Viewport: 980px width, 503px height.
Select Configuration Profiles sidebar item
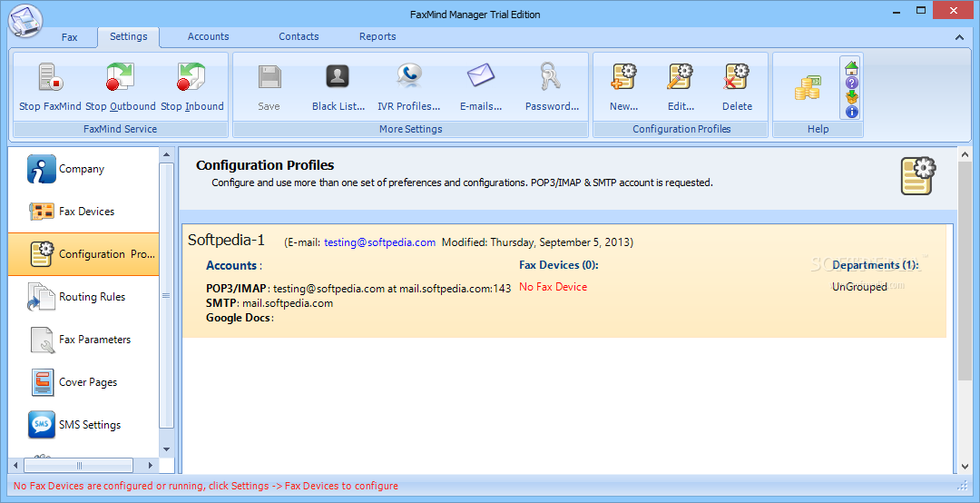[83, 254]
